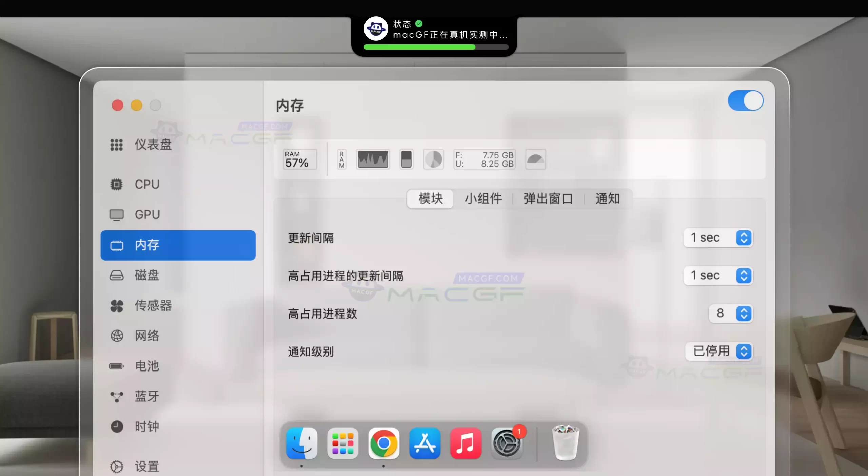Select the half-circle gauge widget
The height and width of the screenshot is (476, 868).
pos(535,159)
